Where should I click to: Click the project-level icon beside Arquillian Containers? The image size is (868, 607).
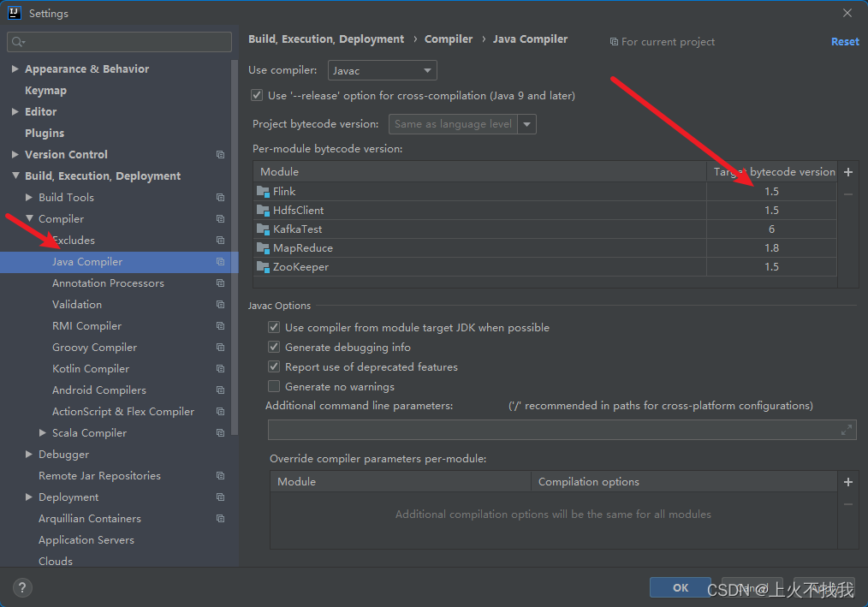(x=220, y=518)
